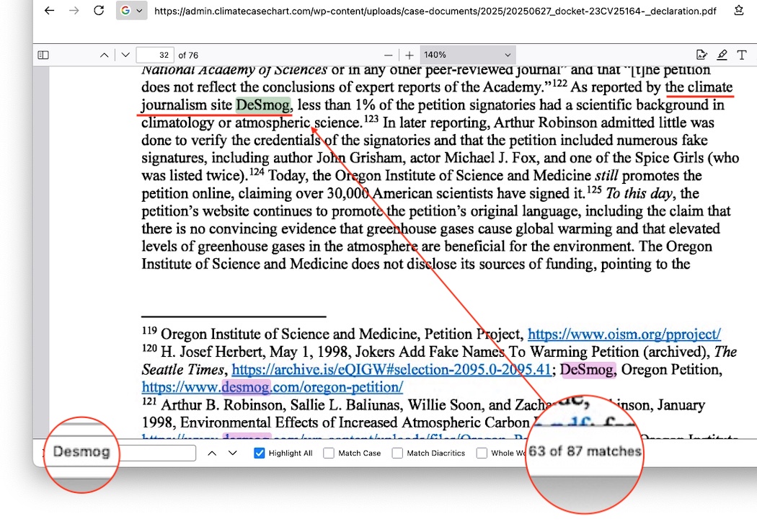Select the add text annotation tool
The image size is (757, 532).
pyautogui.click(x=740, y=55)
